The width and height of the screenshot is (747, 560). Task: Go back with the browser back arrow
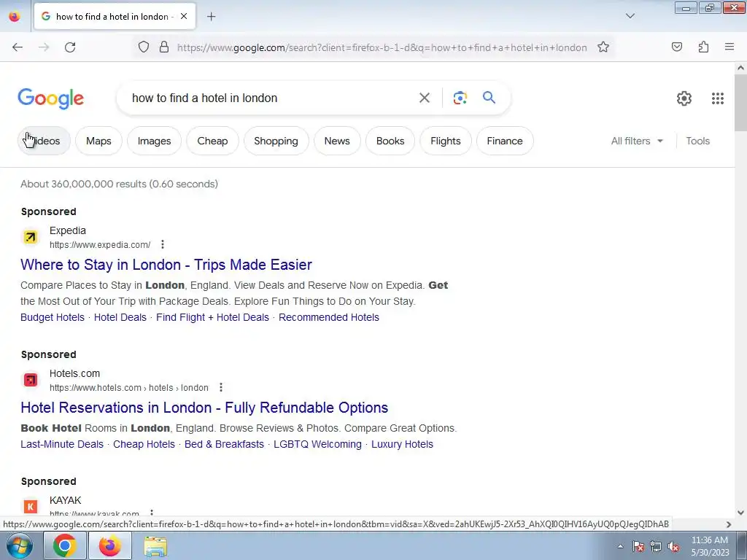(18, 47)
